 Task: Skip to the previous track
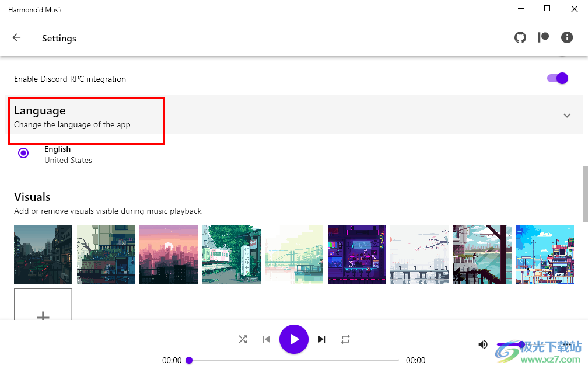point(266,339)
